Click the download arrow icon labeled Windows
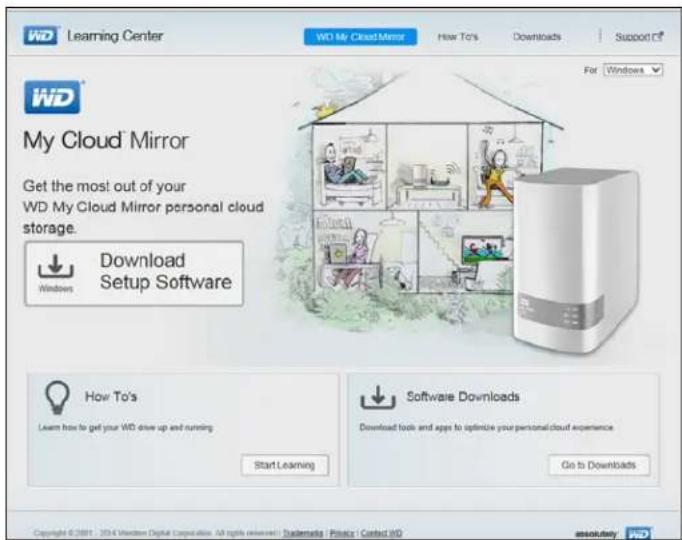 pos(56,267)
